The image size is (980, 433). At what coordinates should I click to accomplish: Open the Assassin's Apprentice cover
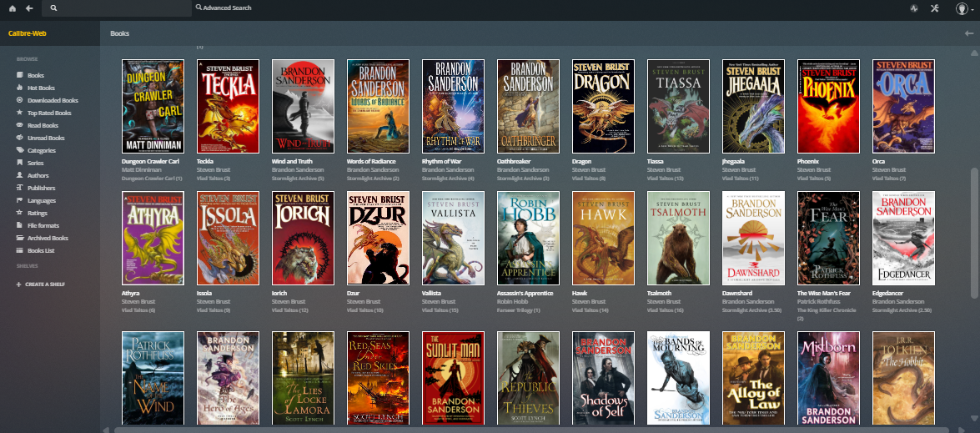pyautogui.click(x=528, y=238)
